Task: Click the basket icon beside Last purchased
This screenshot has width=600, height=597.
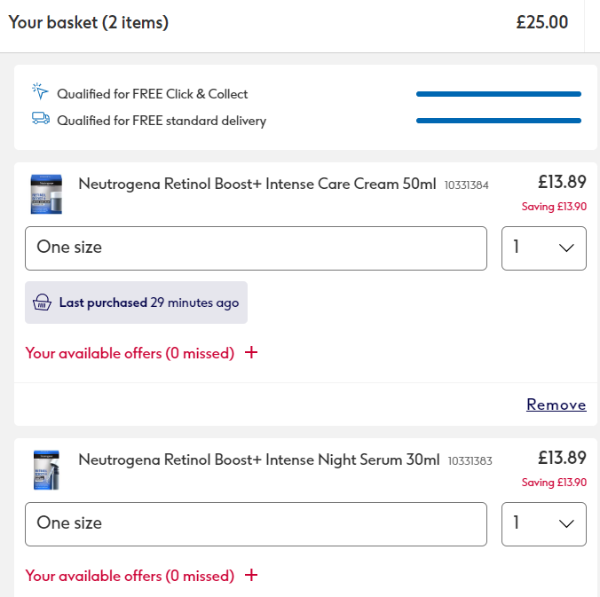Action: click(43, 302)
